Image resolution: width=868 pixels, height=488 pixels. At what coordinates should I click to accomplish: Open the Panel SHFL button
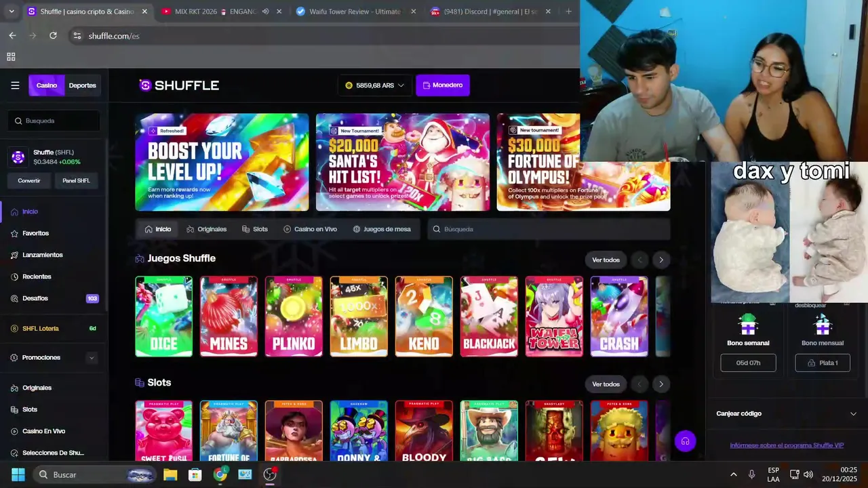click(x=76, y=181)
